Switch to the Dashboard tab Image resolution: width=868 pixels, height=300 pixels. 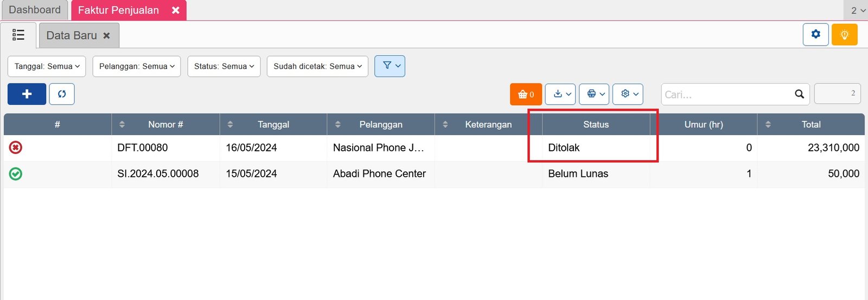tap(35, 10)
